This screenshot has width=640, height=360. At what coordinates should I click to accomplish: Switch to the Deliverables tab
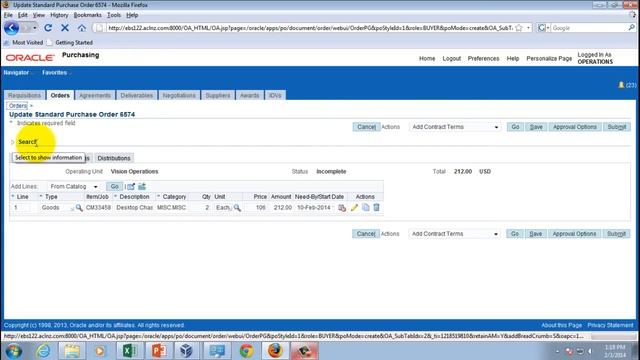136,95
